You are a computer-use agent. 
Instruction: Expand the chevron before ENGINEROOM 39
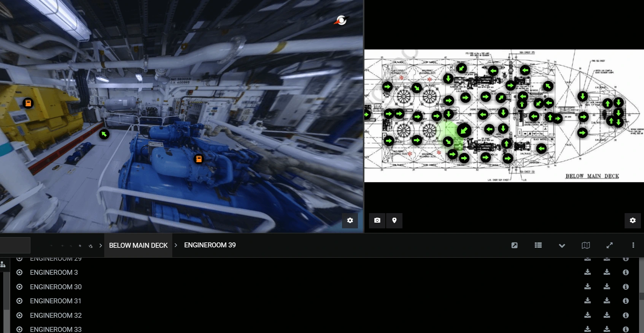click(176, 245)
